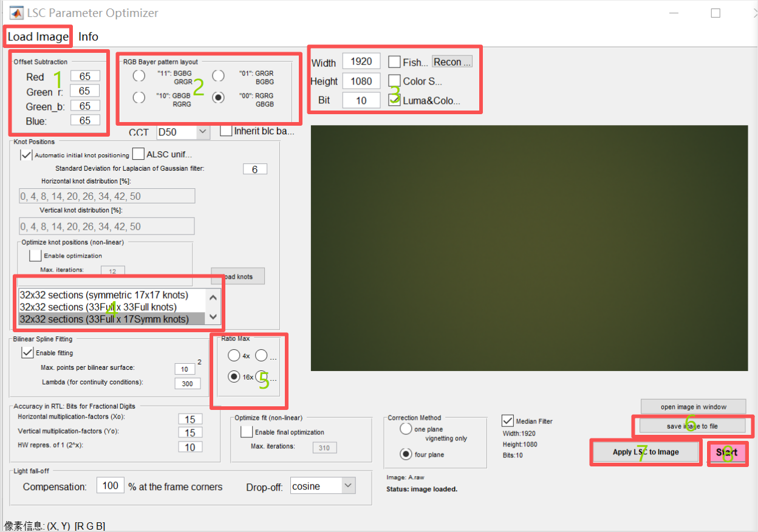Select the 4x Ratio Max option
This screenshot has height=532, width=758.
click(x=234, y=356)
